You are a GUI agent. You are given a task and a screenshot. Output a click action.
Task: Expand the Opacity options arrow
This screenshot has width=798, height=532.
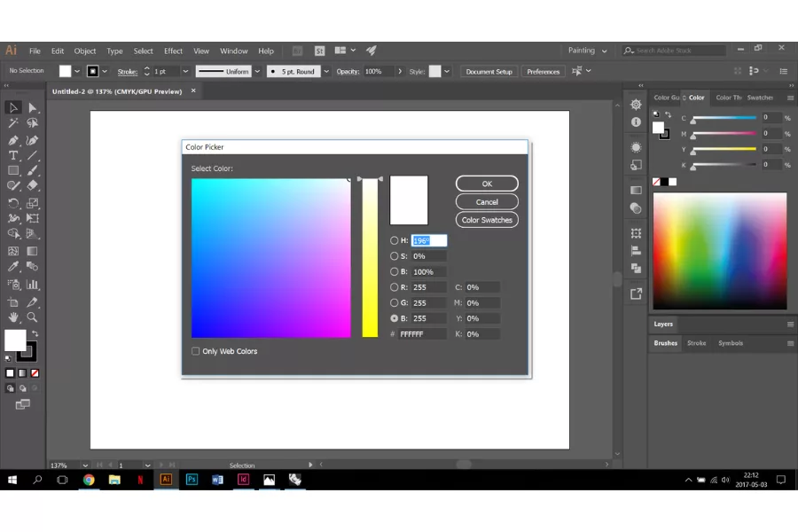[x=400, y=71]
